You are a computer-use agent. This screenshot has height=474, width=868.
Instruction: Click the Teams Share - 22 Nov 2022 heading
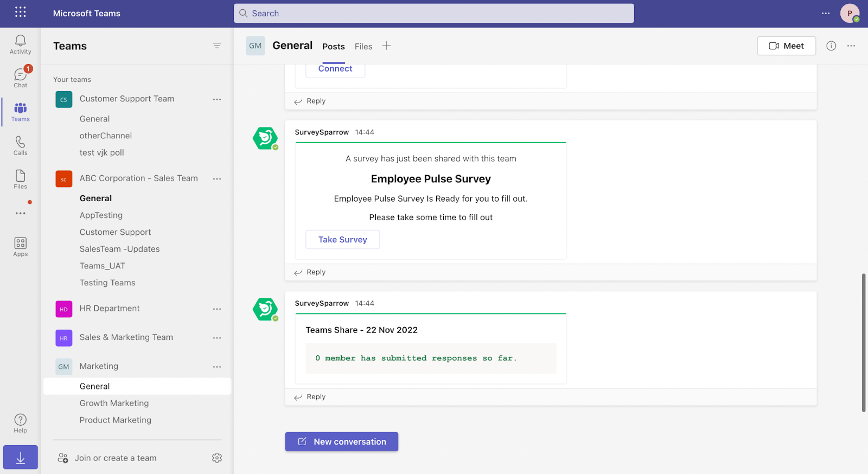tap(362, 330)
